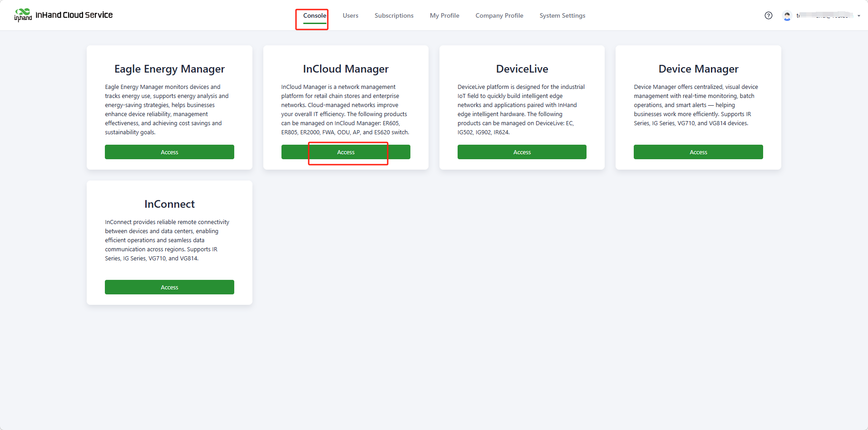The height and width of the screenshot is (430, 868).
Task: Launch DeviceLive with its Access button
Action: click(x=522, y=152)
